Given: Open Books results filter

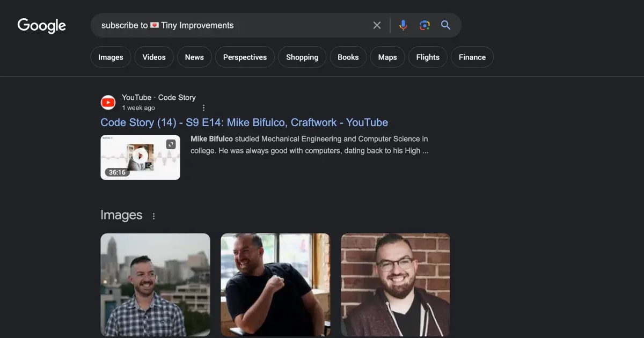Looking at the screenshot, I should click(x=348, y=57).
